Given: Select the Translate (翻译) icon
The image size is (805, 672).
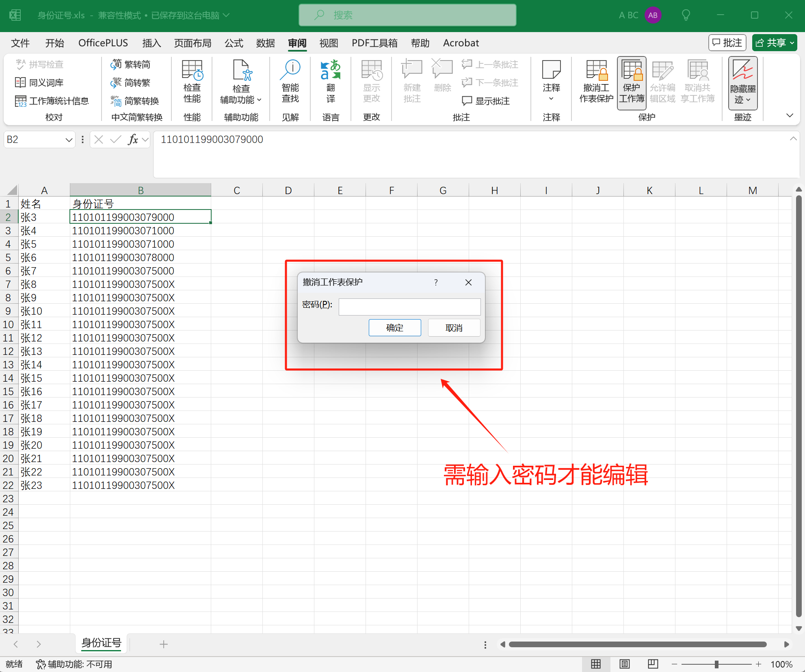Looking at the screenshot, I should point(331,80).
